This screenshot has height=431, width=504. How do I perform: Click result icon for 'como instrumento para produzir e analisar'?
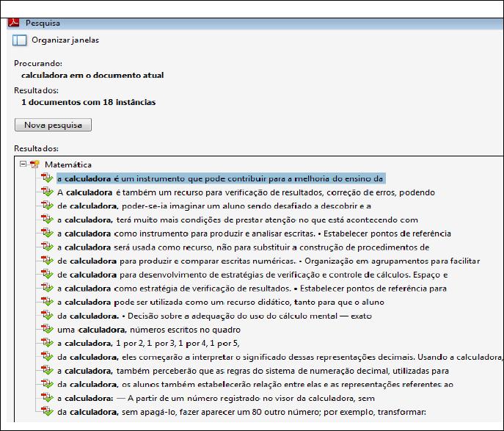pyautogui.click(x=47, y=233)
